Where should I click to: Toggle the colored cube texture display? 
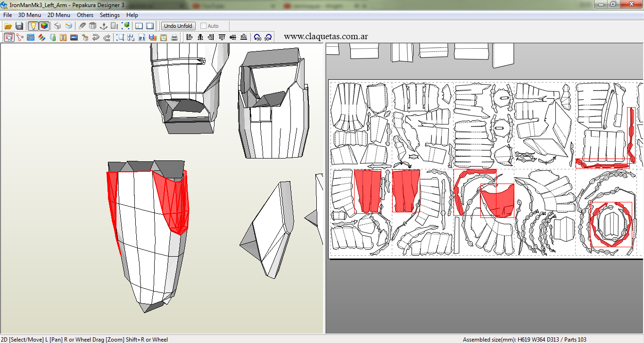(44, 26)
